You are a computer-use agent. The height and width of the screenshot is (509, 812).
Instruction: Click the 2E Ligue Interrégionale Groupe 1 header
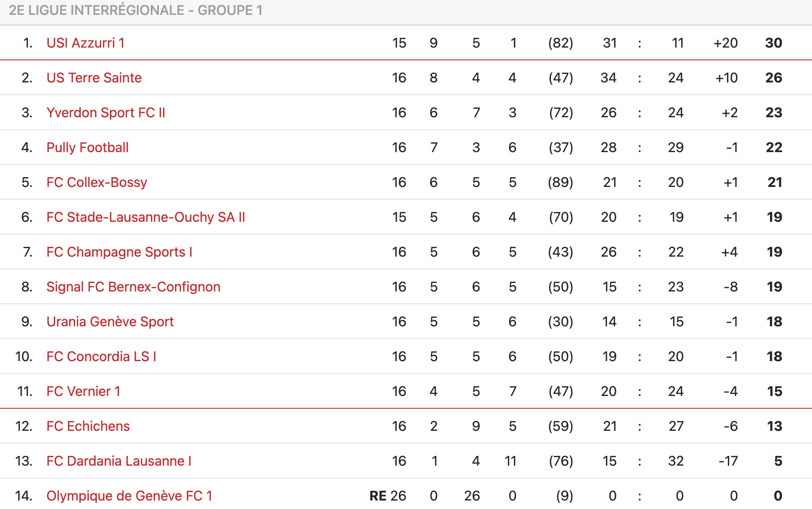point(135,10)
